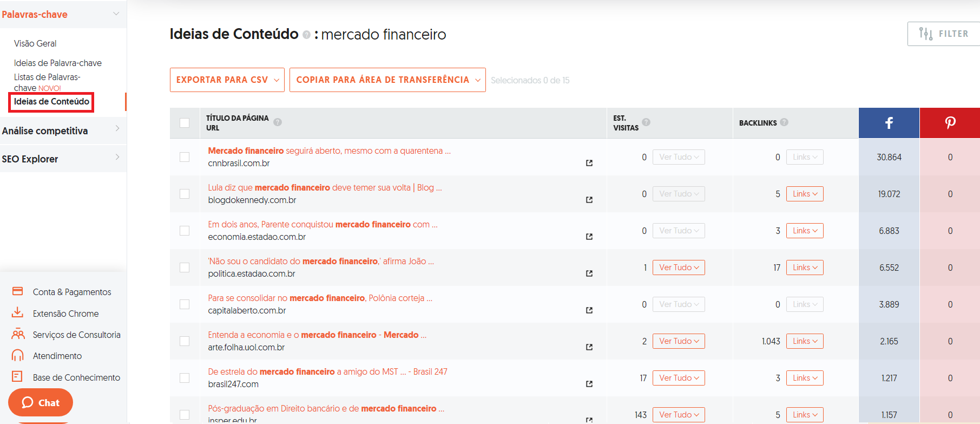Open external link for capitalaberto.com.br row
This screenshot has height=424, width=980.
pos(589,310)
